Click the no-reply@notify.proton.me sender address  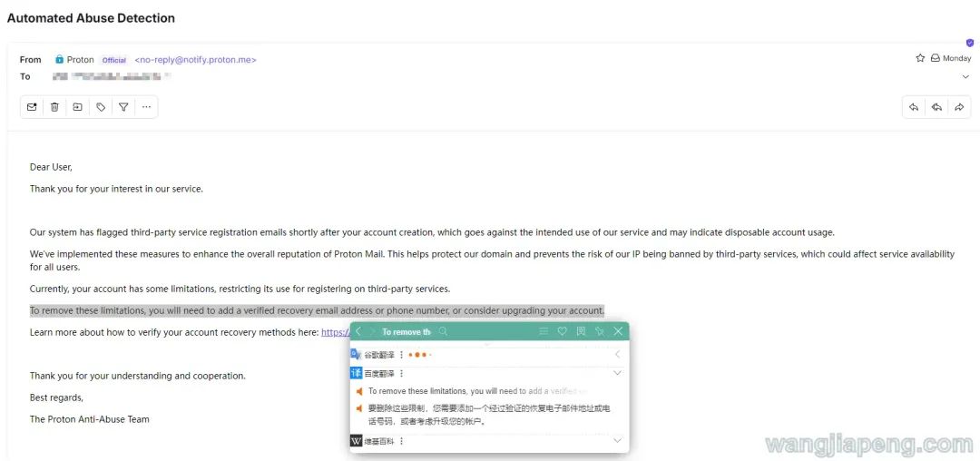tap(195, 60)
